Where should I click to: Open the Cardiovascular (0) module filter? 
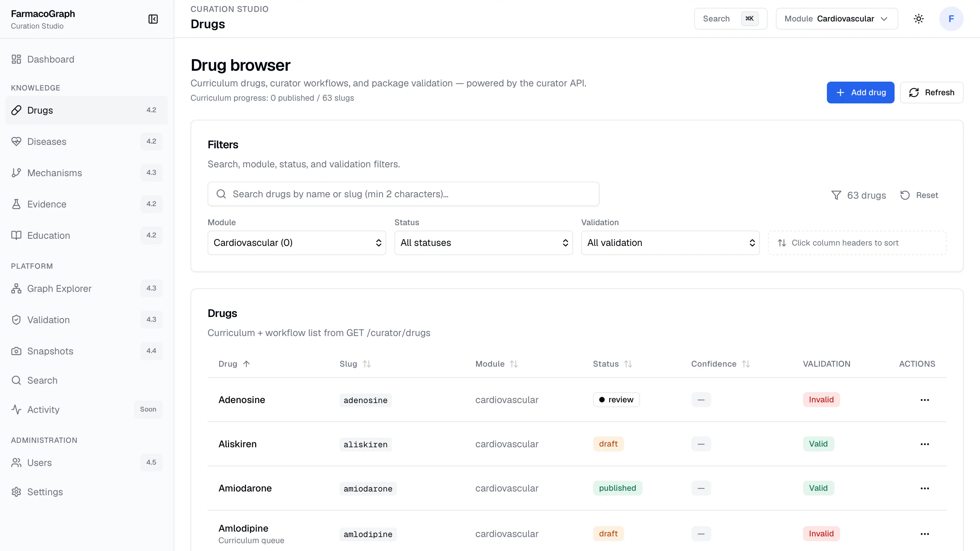[297, 243]
